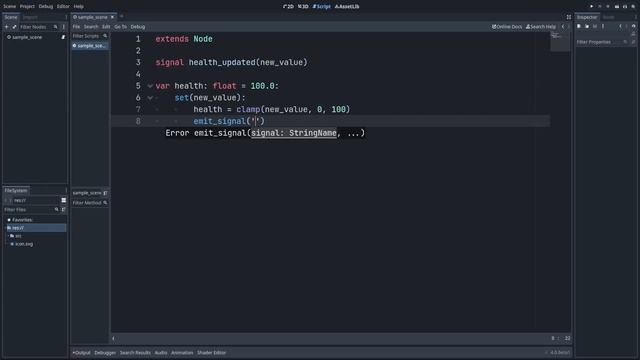Create a new resource in Inspector
Screen dimensions: 640x360
[x=579, y=27]
